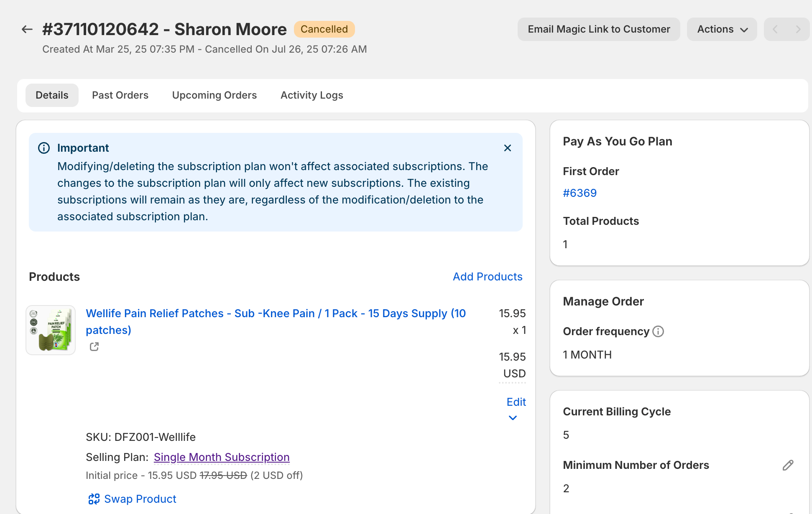The height and width of the screenshot is (514, 812).
Task: Open the Actions dropdown
Action: coord(722,29)
